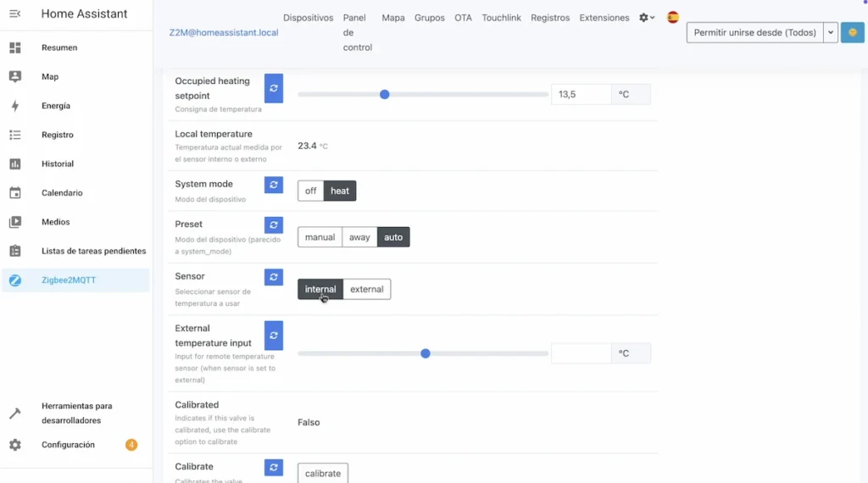Click the blue permit-join icon button
The image size is (868, 483).
point(853,33)
